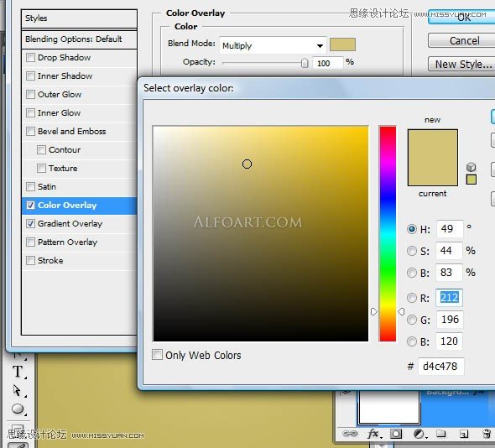Click the New Style... button
Viewport: 495px width, 448px height.
click(461, 64)
